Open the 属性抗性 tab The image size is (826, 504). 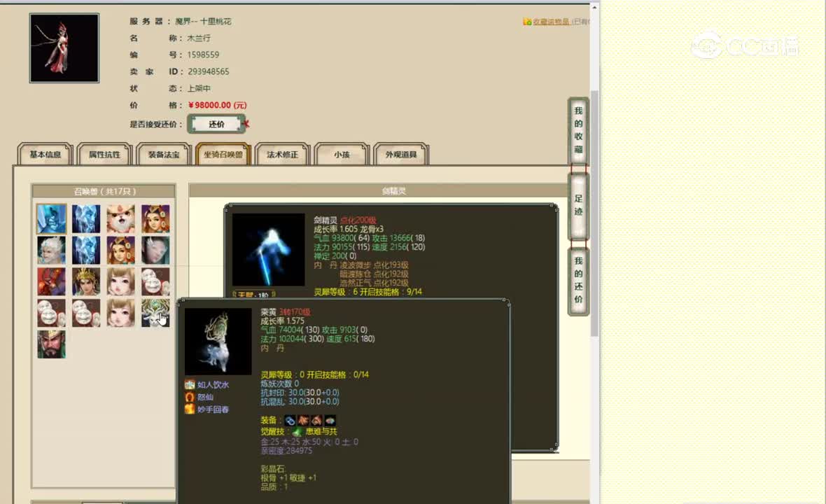104,154
